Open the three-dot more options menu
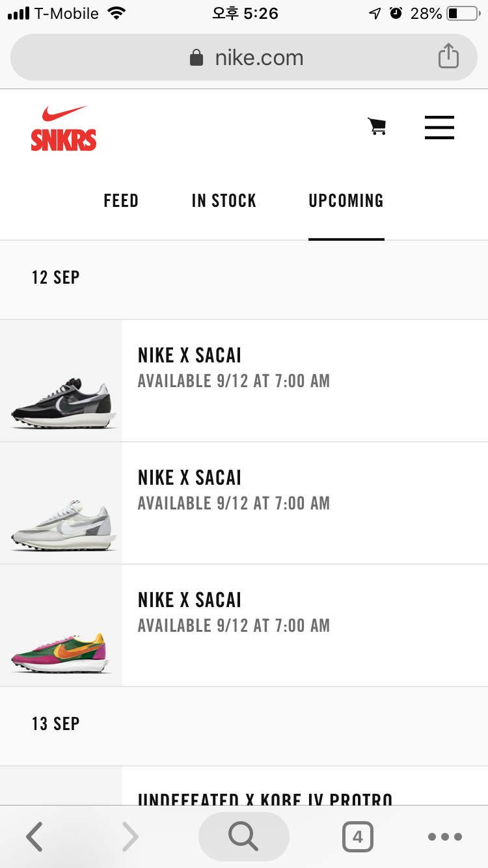 tap(445, 837)
